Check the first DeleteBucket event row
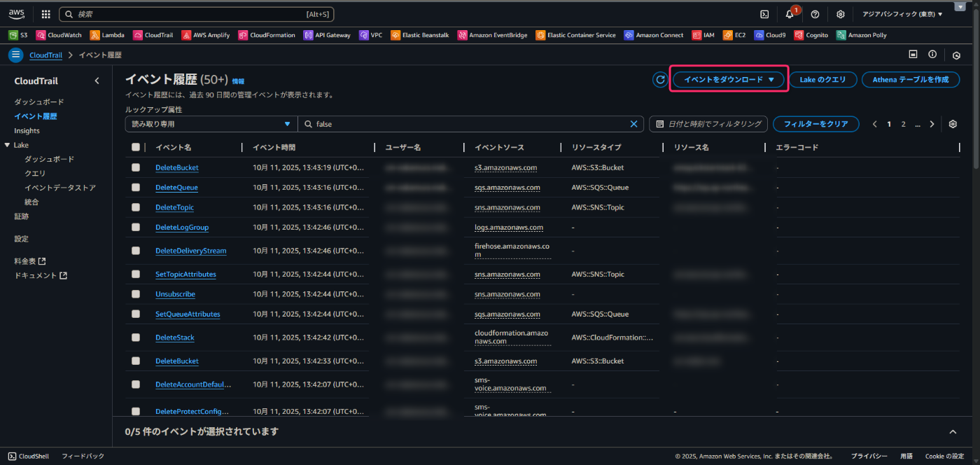 pos(136,167)
